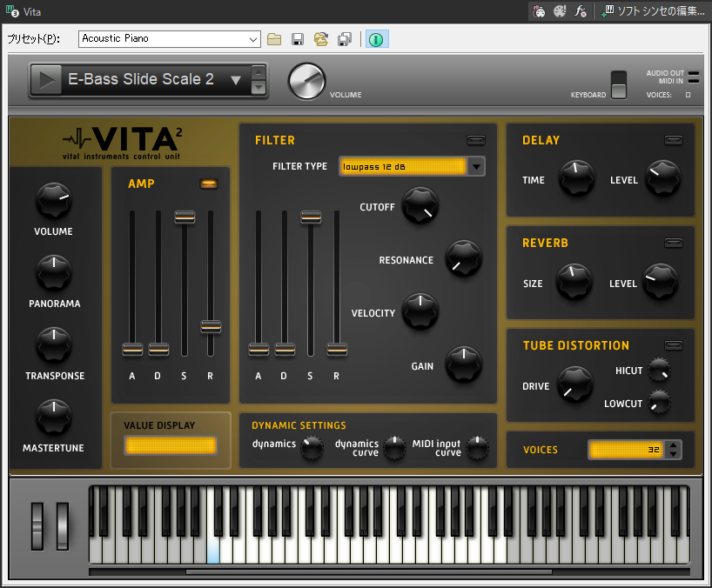
Task: Toggle the KEYBOARD switch
Action: click(x=619, y=85)
